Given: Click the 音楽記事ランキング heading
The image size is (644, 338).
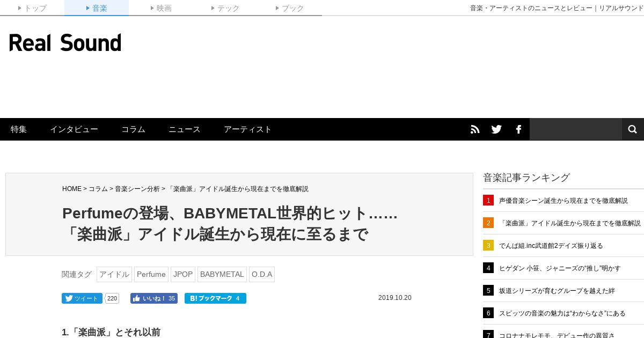Looking at the screenshot, I should (526, 178).
